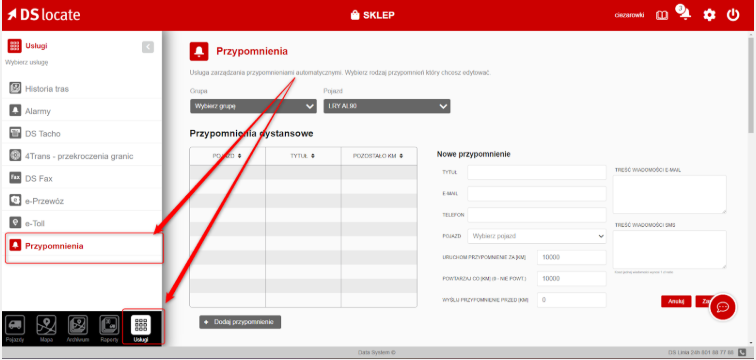Collapse the Usługi sidebar panel
The height and width of the screenshot is (360, 756).
pos(148,47)
